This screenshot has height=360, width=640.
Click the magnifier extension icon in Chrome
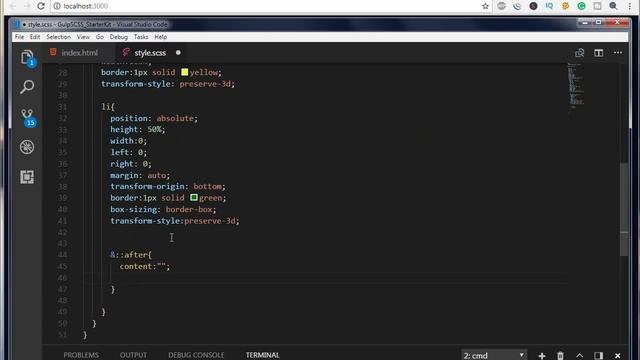613,6
